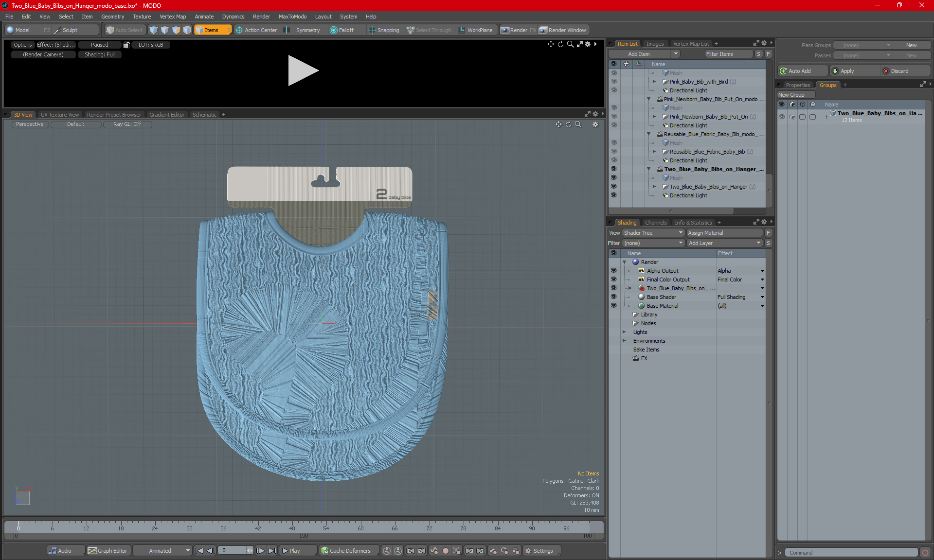Open the Geometry menu
Screen dimensions: 934x560
[112, 17]
